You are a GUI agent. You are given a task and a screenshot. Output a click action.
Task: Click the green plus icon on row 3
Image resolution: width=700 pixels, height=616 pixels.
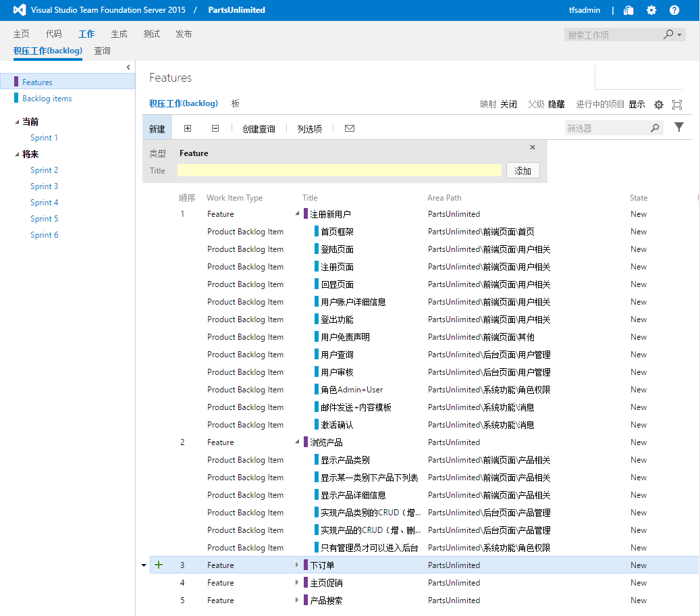[x=159, y=565]
